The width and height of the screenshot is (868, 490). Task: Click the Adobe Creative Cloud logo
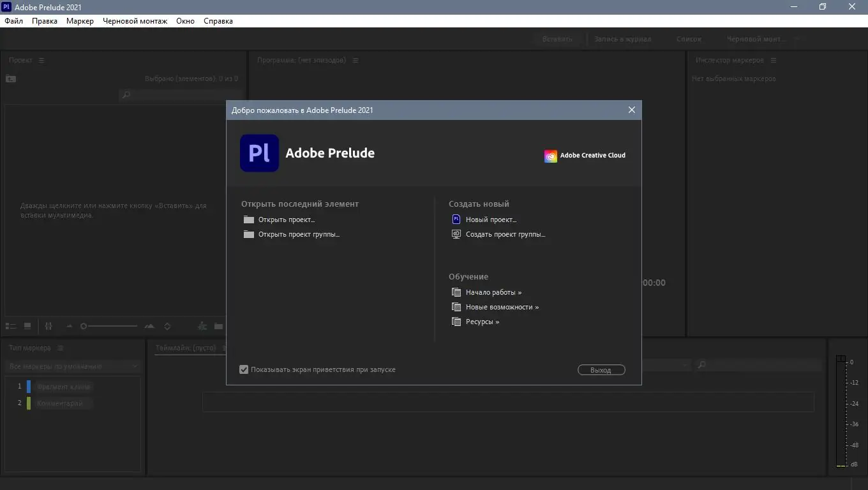[x=585, y=156]
